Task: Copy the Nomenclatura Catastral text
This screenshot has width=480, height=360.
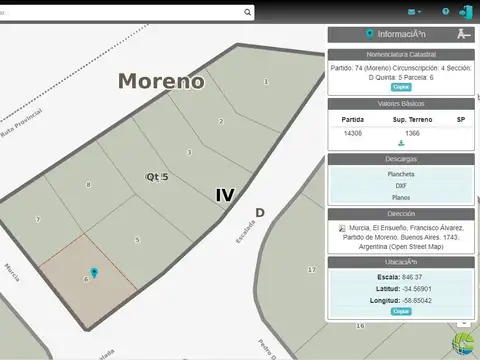Action: pos(401,87)
